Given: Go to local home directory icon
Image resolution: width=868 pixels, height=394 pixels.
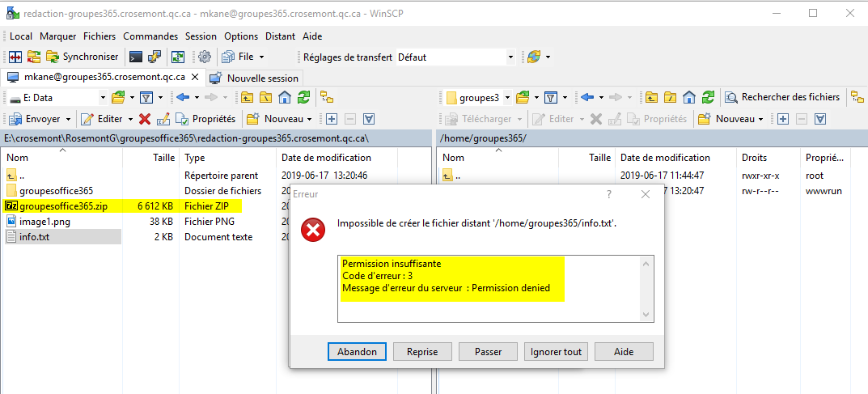Looking at the screenshot, I should tap(285, 97).
